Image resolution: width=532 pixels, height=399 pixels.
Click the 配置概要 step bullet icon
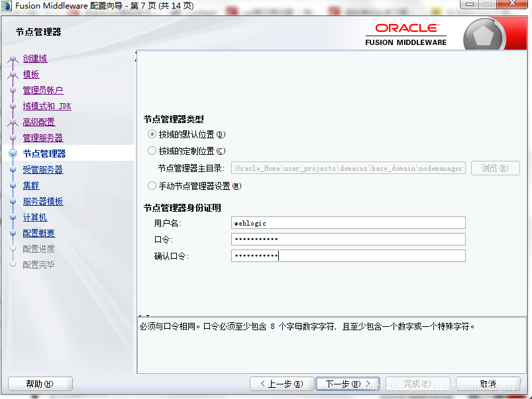(13, 233)
